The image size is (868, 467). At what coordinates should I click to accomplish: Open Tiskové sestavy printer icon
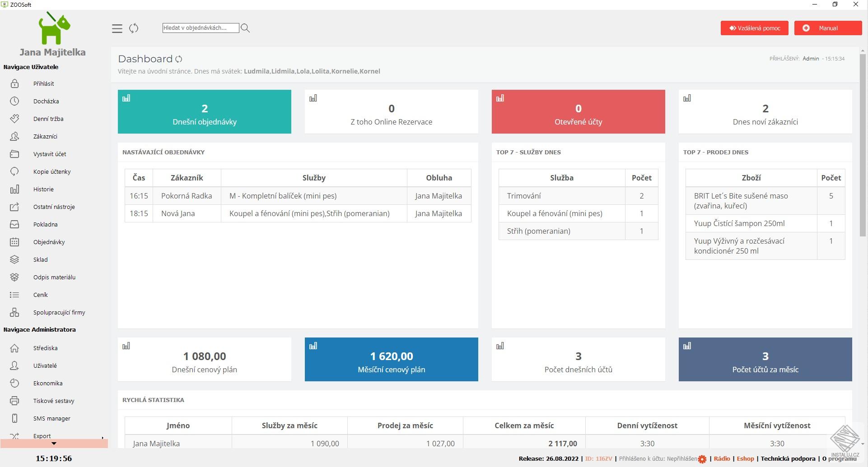(x=14, y=401)
